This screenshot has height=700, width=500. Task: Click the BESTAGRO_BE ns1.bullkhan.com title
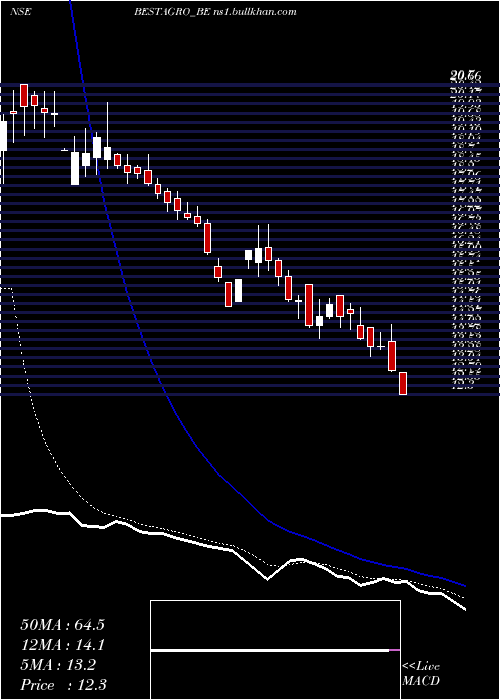click(215, 12)
